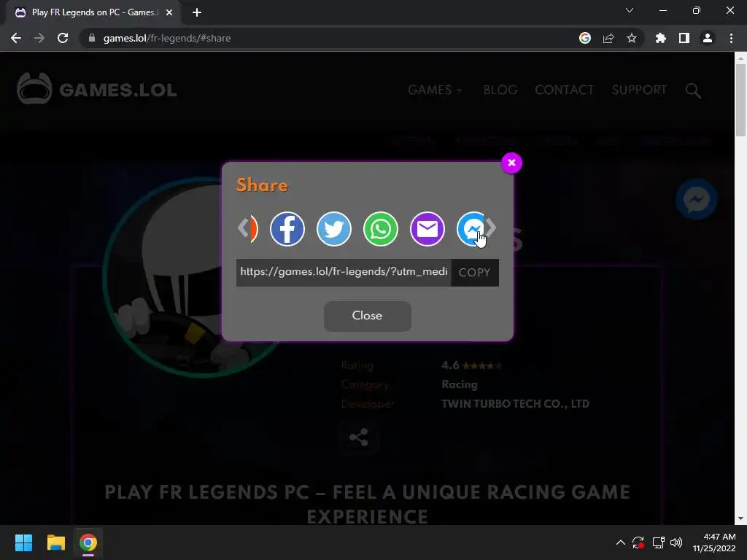Open the CONTACT menu item
747x560 pixels.
click(x=564, y=90)
